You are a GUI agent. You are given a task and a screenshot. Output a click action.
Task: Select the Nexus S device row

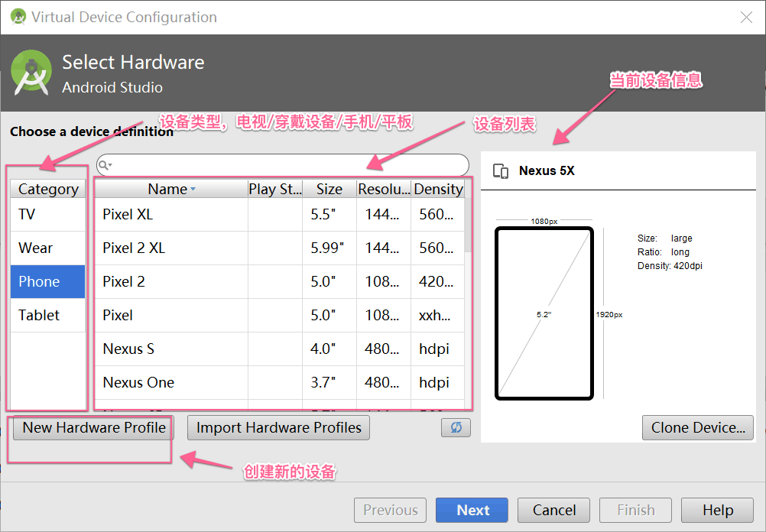point(280,349)
